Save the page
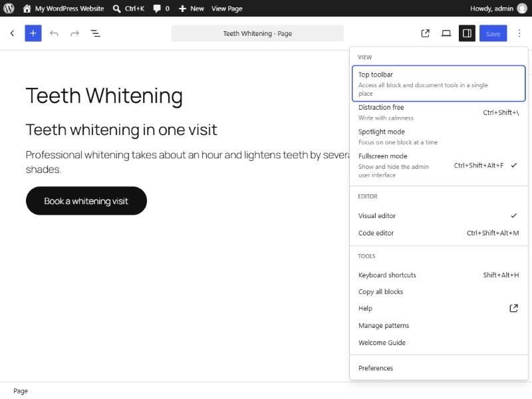Screen dimensions: 532x399 [x=493, y=33]
